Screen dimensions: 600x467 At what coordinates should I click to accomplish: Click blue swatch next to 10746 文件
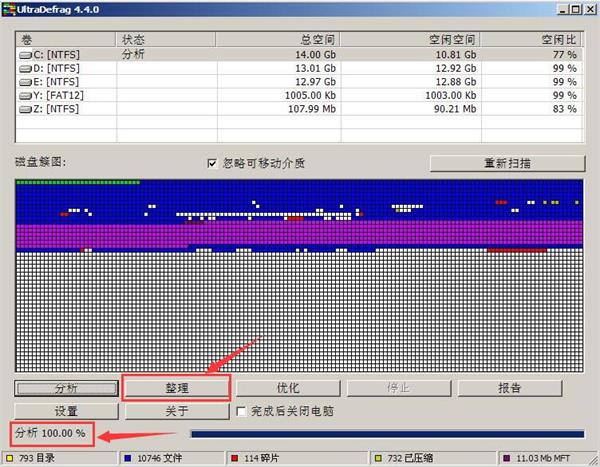pyautogui.click(x=128, y=458)
